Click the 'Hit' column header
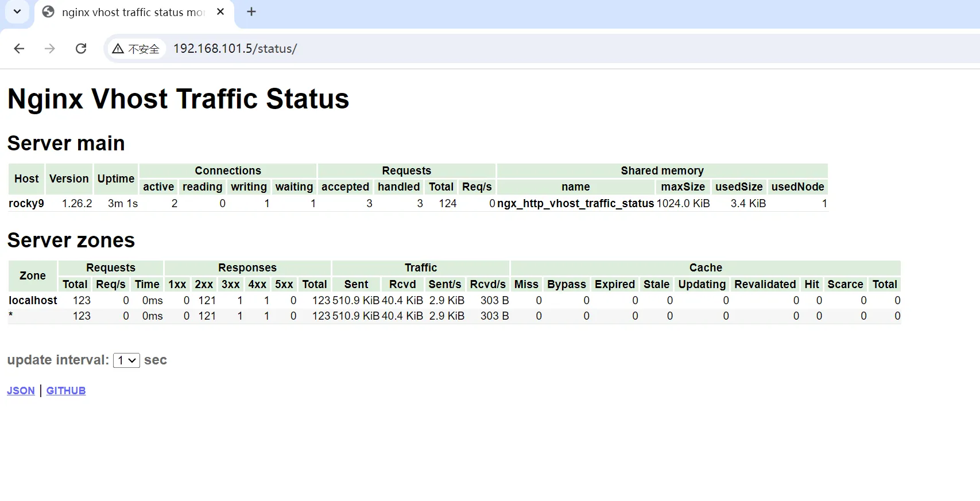This screenshot has width=980, height=501. click(812, 284)
